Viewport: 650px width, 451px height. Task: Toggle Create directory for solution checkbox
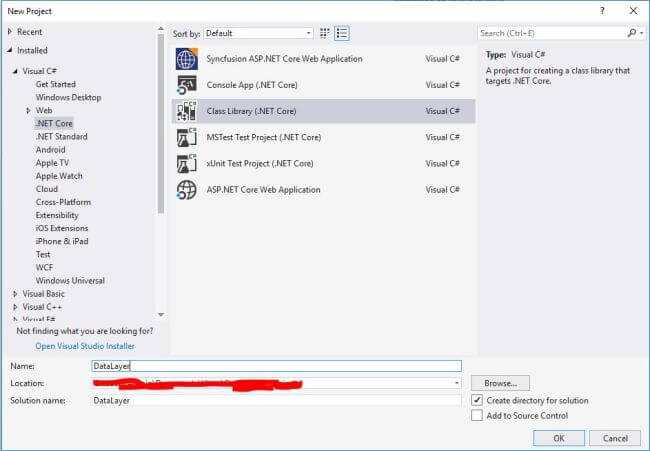click(x=477, y=400)
